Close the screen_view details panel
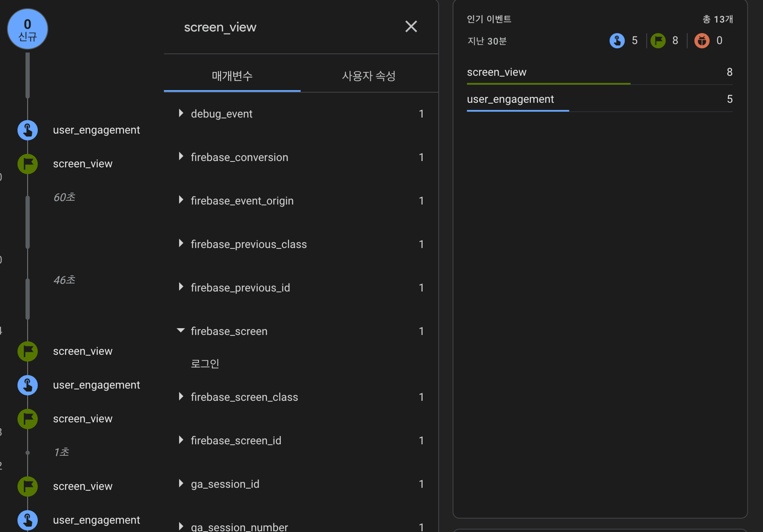The width and height of the screenshot is (763, 532). [x=411, y=27]
